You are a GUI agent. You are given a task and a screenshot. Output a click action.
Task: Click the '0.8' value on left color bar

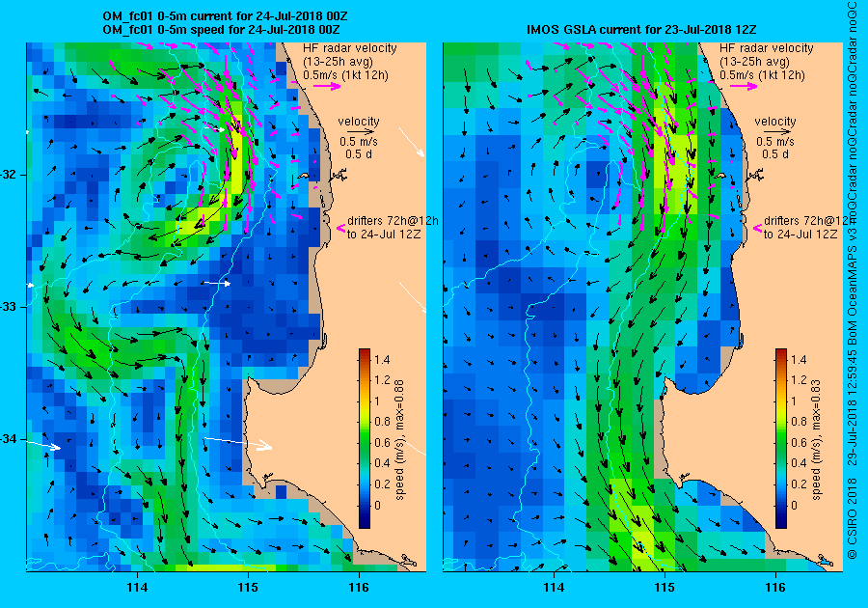tap(382, 422)
